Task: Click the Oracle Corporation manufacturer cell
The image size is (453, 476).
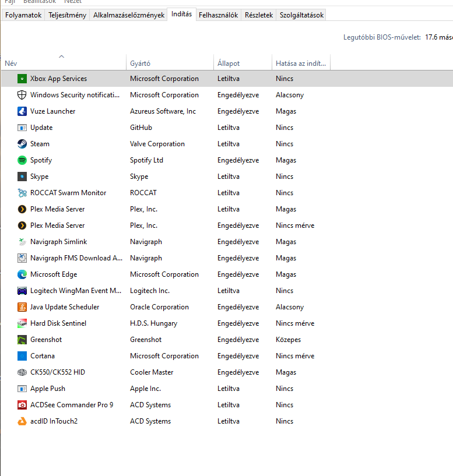Action: pyautogui.click(x=160, y=307)
